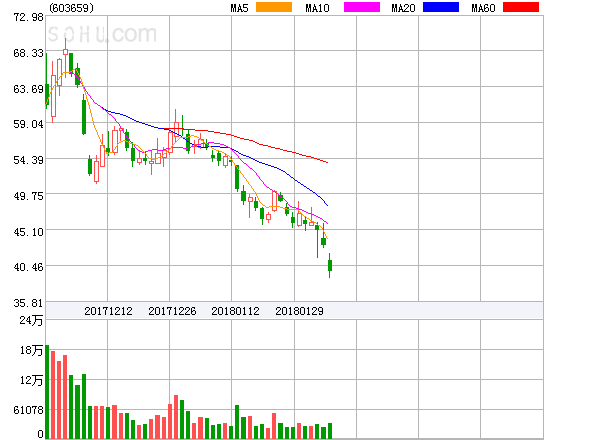
Task: Click the 68.33 price axis label
Action: (29, 53)
